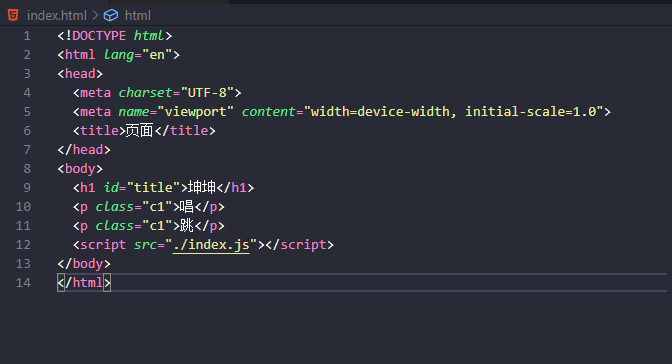Click the html symbol cube icon
Viewport: 672px width, 364px height.
point(111,15)
